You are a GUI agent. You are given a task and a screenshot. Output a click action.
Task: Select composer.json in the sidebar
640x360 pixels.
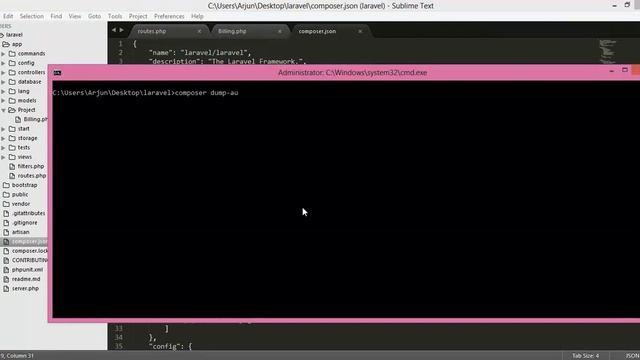click(x=29, y=241)
